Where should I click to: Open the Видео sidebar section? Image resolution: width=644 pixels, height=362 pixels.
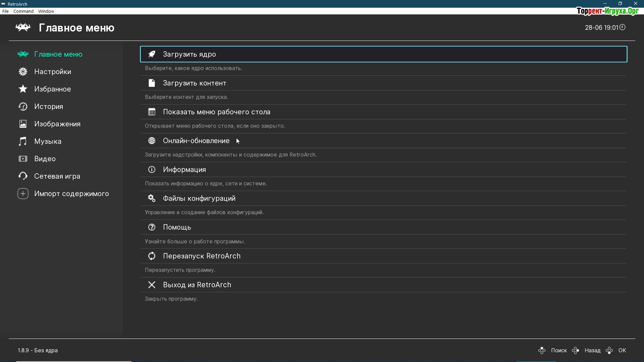[x=45, y=159]
